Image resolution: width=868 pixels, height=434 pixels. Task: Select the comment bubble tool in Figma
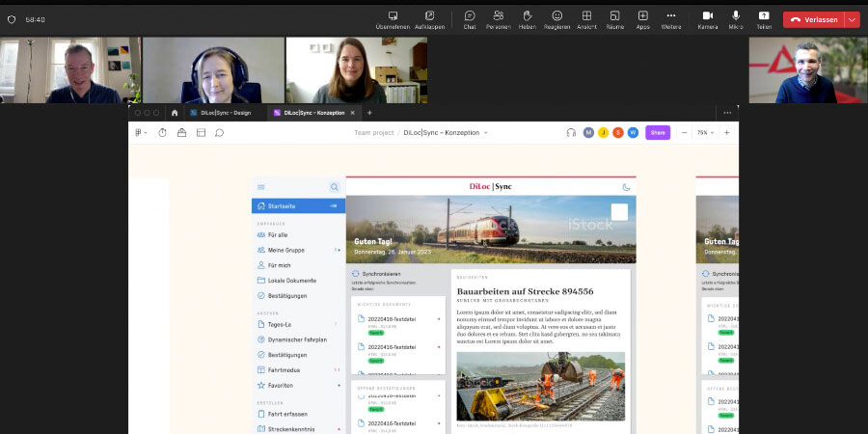click(x=219, y=133)
